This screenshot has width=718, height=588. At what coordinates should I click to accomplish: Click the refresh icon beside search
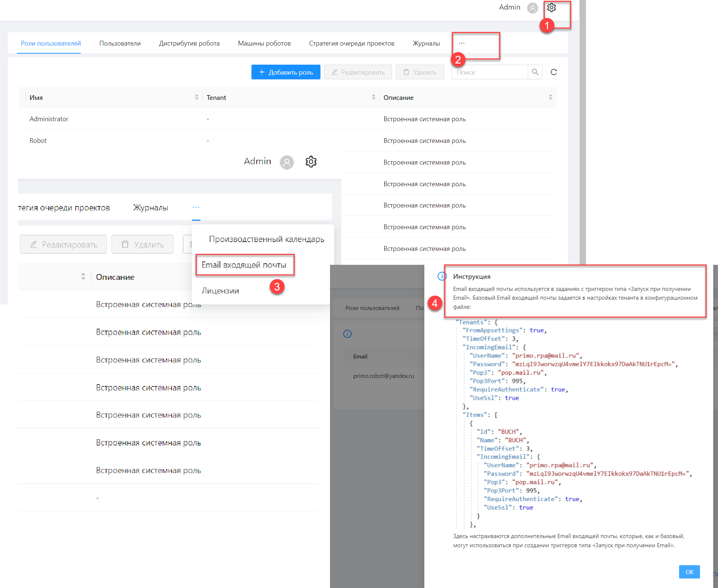click(x=554, y=72)
